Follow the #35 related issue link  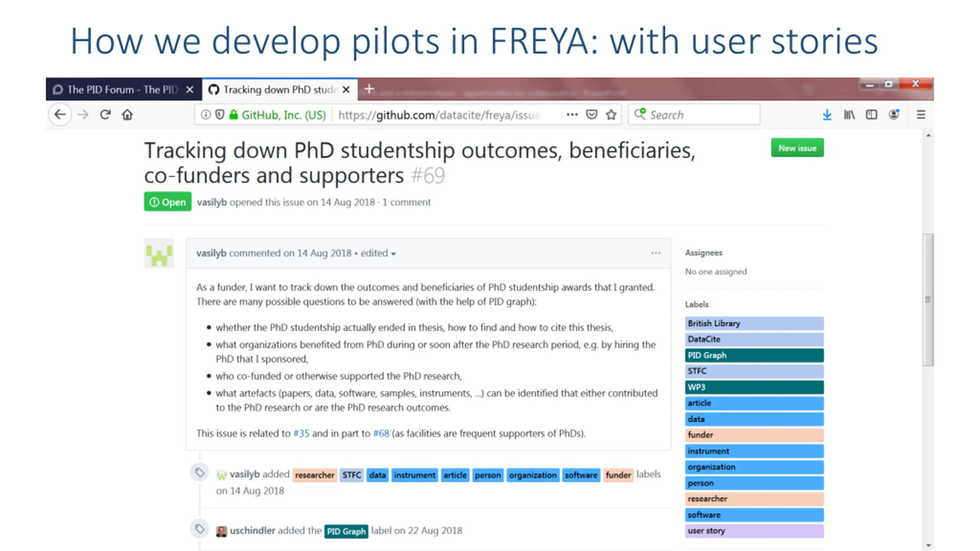tap(301, 433)
